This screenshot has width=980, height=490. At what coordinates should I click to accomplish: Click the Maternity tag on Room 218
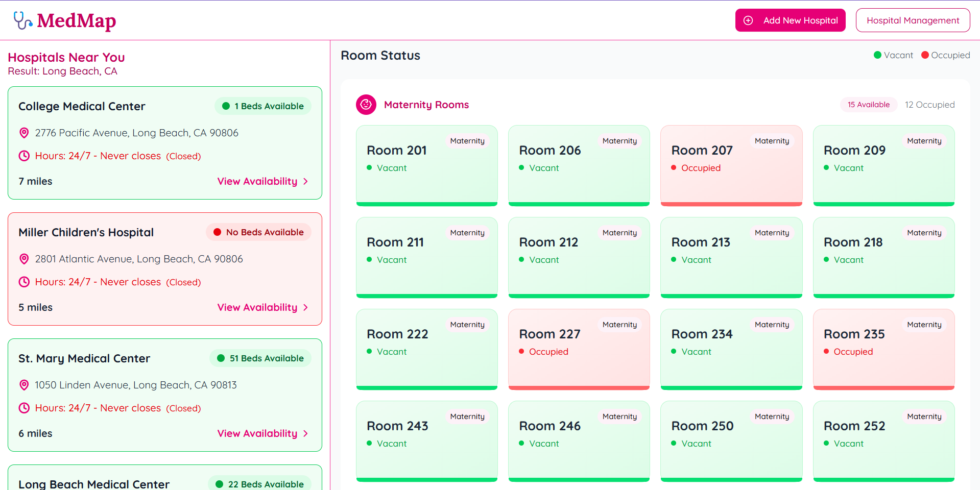[x=924, y=233]
